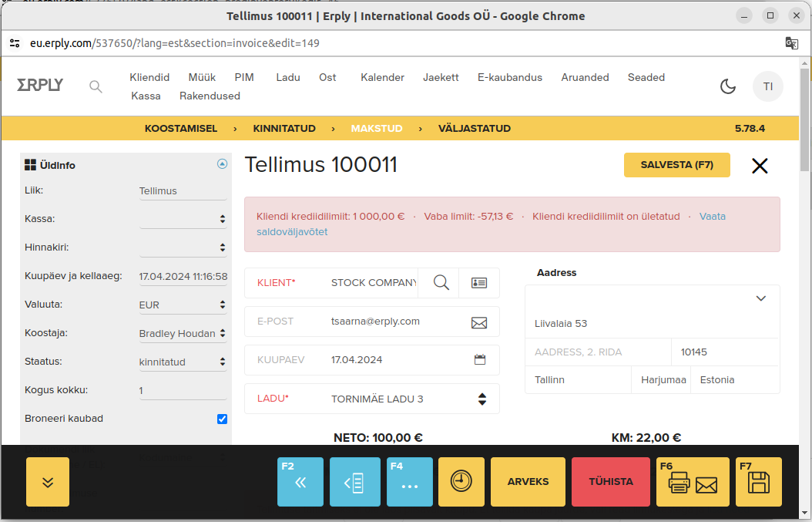The image size is (812, 522).
Task: Click the Üldinfo grid icon
Action: (x=30, y=165)
